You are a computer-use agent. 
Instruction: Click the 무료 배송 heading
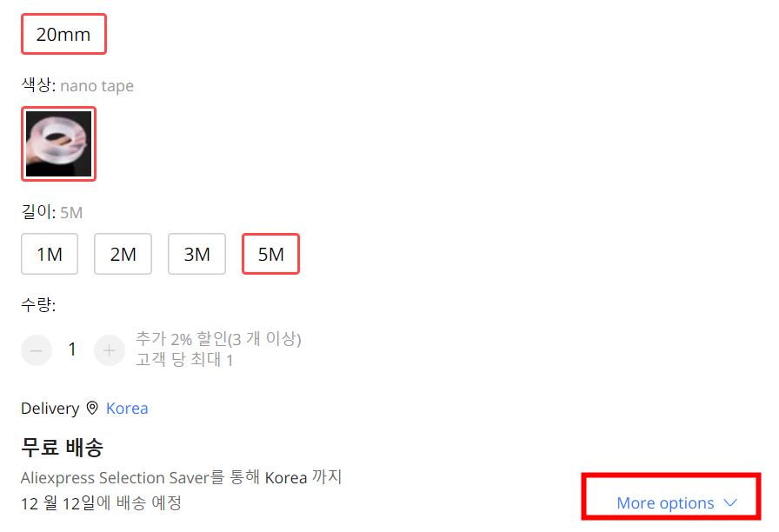click(62, 447)
